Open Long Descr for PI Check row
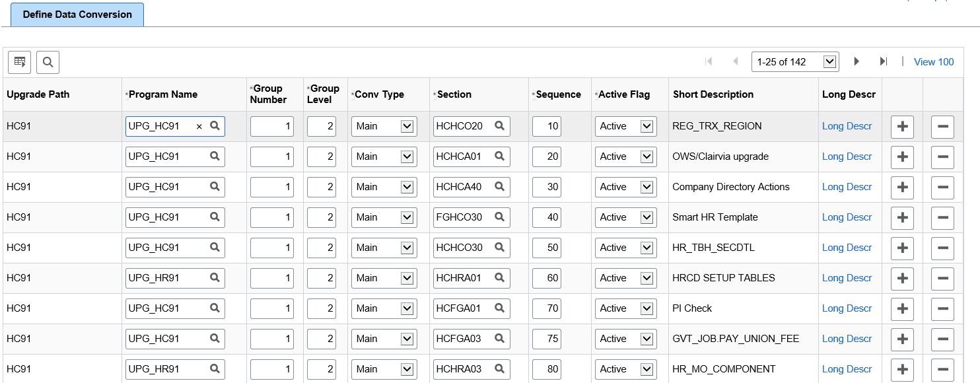This screenshot has width=980, height=383. [x=847, y=308]
